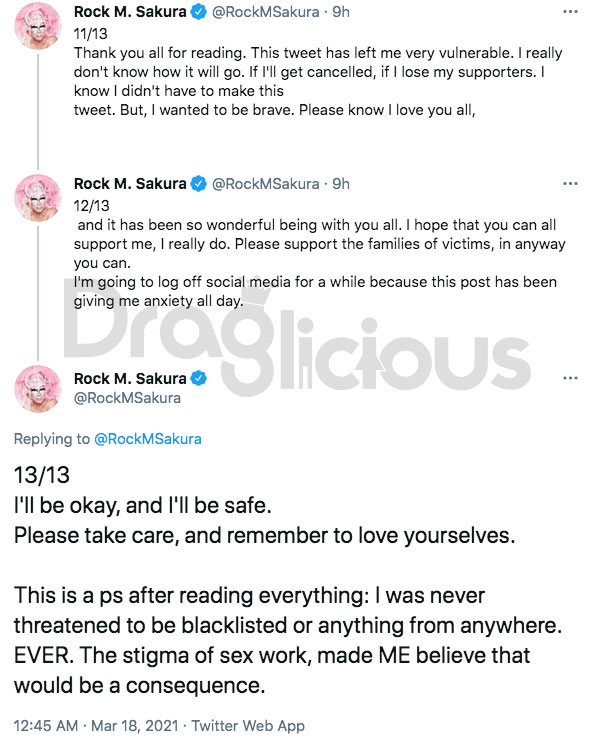Open the @RockMSakura handle on the 12/13 tweet
Viewport: 594px width, 739px height.
pyautogui.click(x=265, y=184)
